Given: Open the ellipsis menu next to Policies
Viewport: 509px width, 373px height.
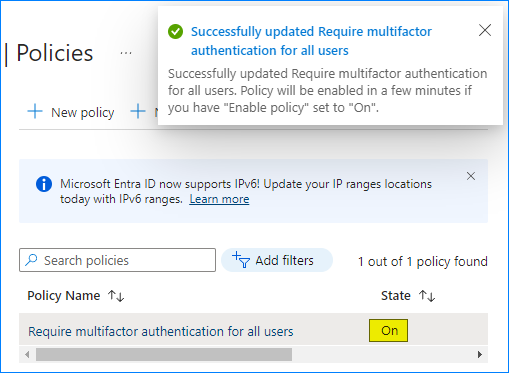Looking at the screenshot, I should (x=126, y=53).
